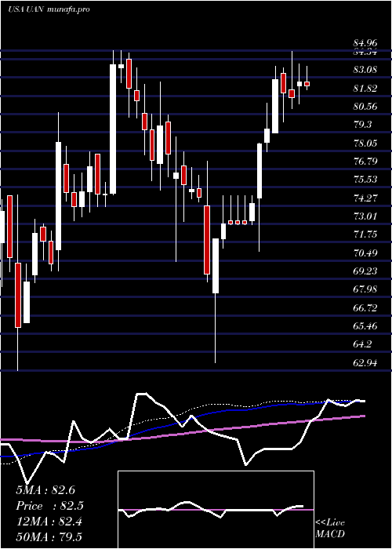
Task: Select the 78.05 price axis label
Action: click(x=365, y=143)
